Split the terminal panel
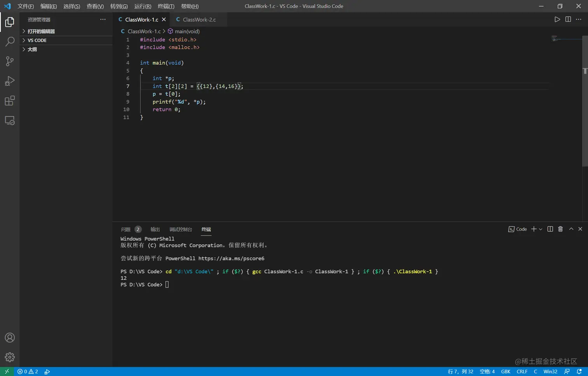This screenshot has width=588, height=376. (x=550, y=229)
